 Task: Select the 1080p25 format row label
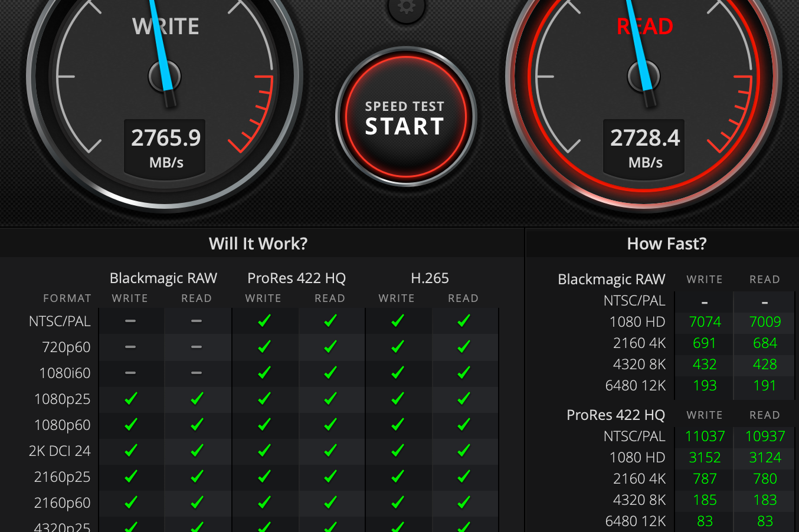(63, 399)
